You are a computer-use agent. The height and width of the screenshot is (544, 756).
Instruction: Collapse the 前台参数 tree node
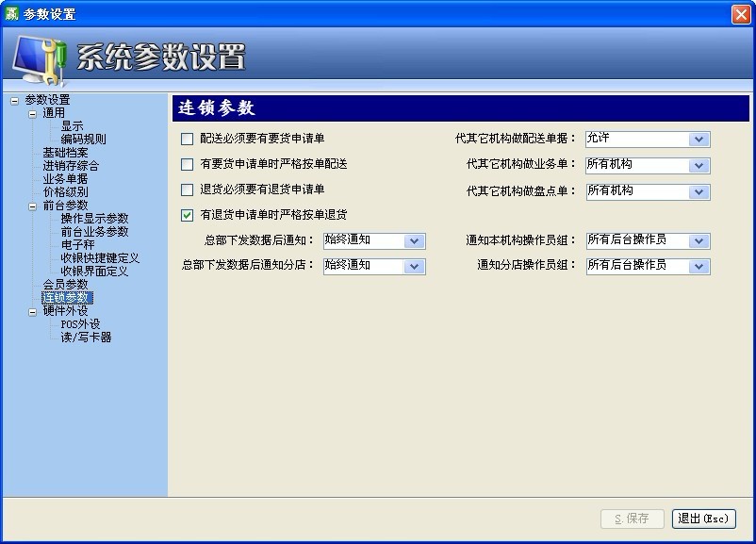pos(32,206)
